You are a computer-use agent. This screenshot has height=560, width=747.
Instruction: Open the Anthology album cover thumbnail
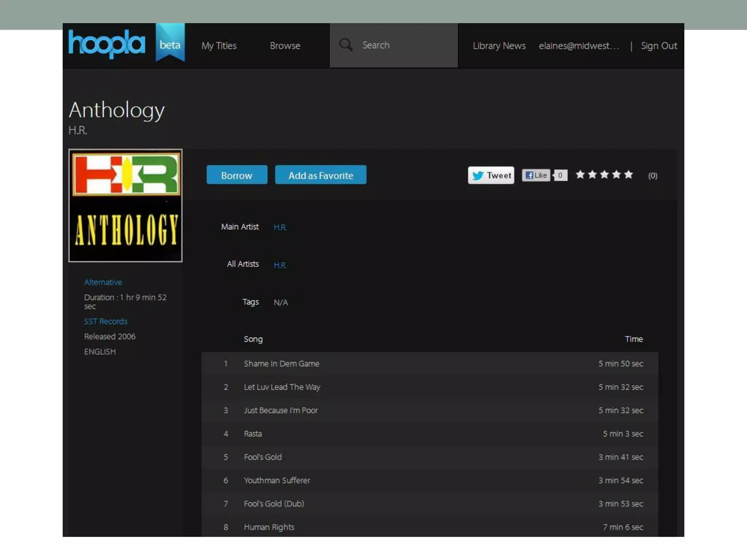tap(125, 205)
